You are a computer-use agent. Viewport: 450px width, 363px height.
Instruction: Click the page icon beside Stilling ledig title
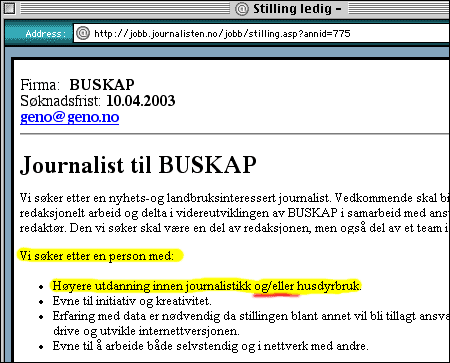tap(242, 9)
